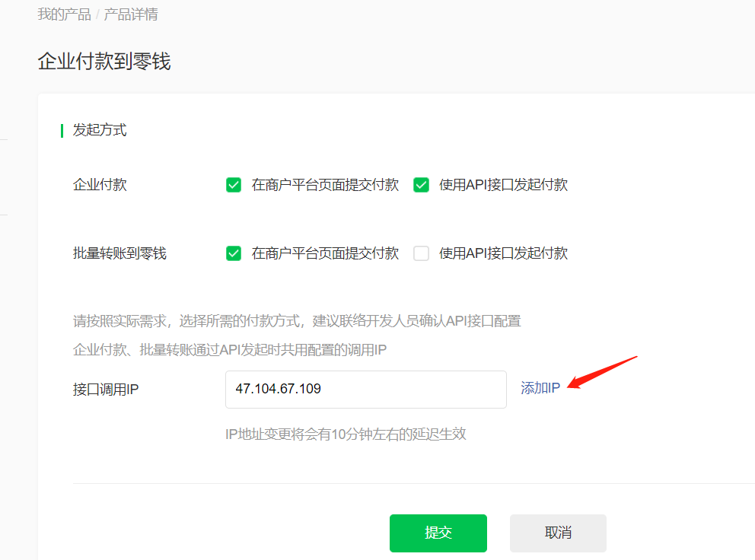Click the note IP地址变更将会有10分钟左右的延迟生效
The image size is (755, 560).
[x=346, y=434]
